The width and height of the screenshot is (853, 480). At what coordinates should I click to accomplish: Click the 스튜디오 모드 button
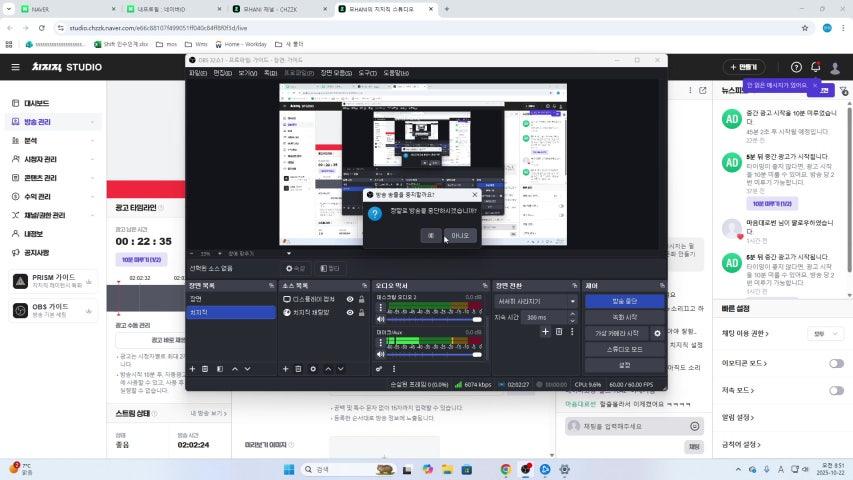click(624, 349)
